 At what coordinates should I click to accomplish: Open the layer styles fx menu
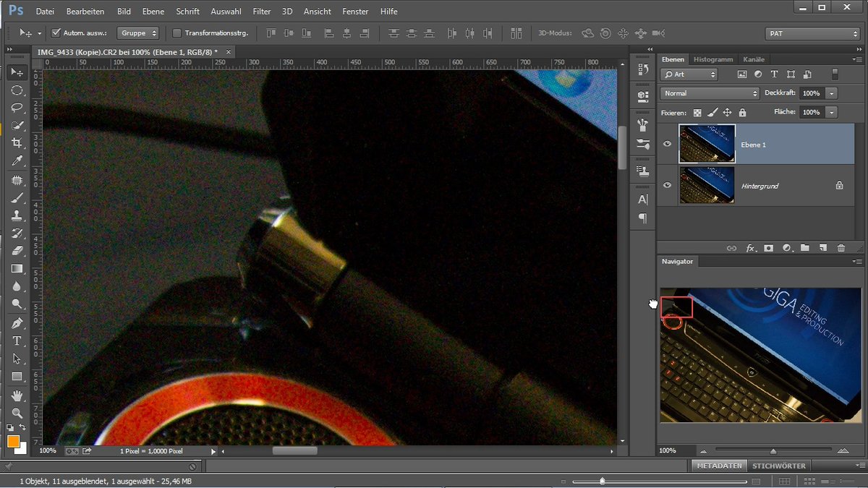(750, 248)
